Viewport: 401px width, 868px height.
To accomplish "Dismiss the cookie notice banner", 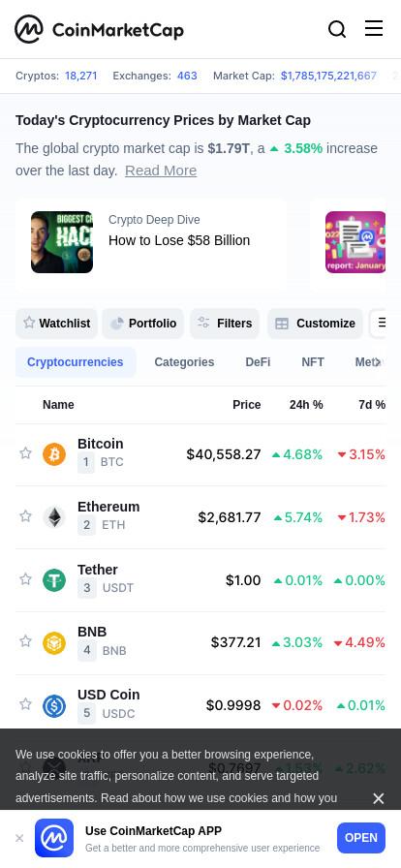I will coord(379,798).
